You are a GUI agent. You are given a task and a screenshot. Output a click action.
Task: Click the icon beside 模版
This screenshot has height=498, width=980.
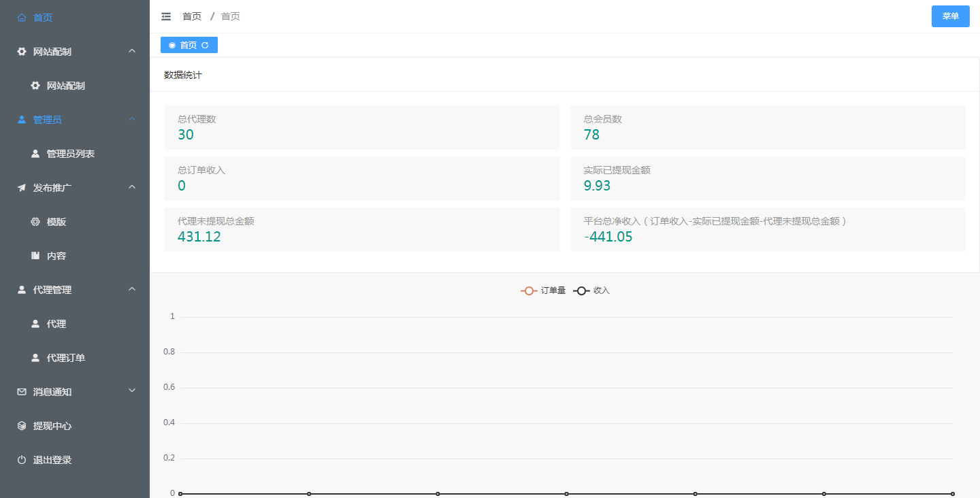pyautogui.click(x=35, y=222)
